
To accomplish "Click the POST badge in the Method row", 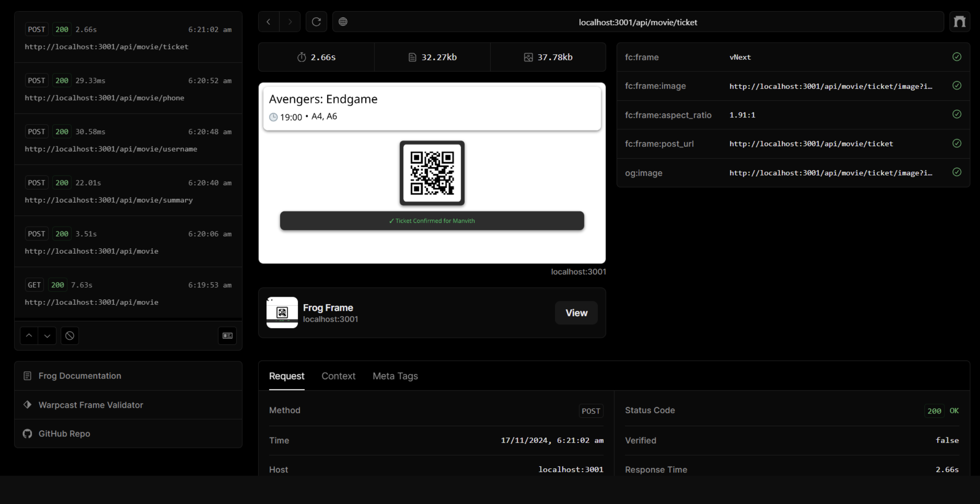I will (x=591, y=411).
